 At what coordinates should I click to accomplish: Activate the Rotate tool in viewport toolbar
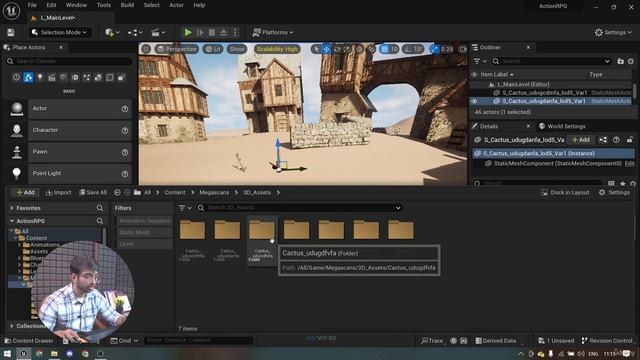tap(337, 49)
